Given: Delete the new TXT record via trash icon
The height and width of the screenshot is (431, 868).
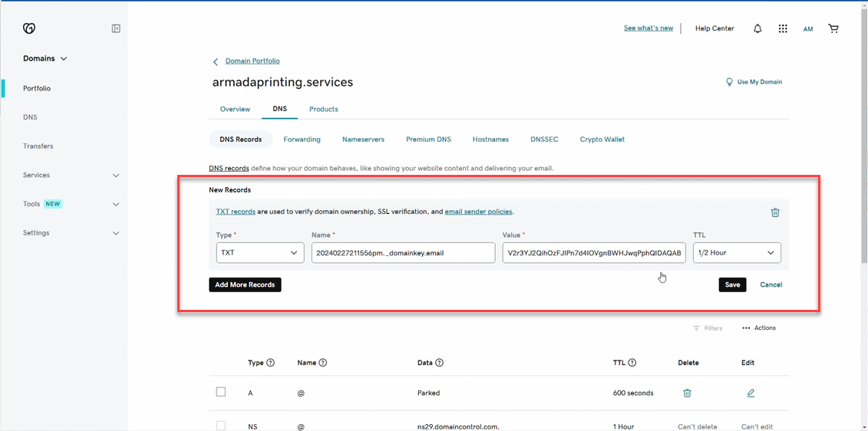Looking at the screenshot, I should tap(776, 212).
